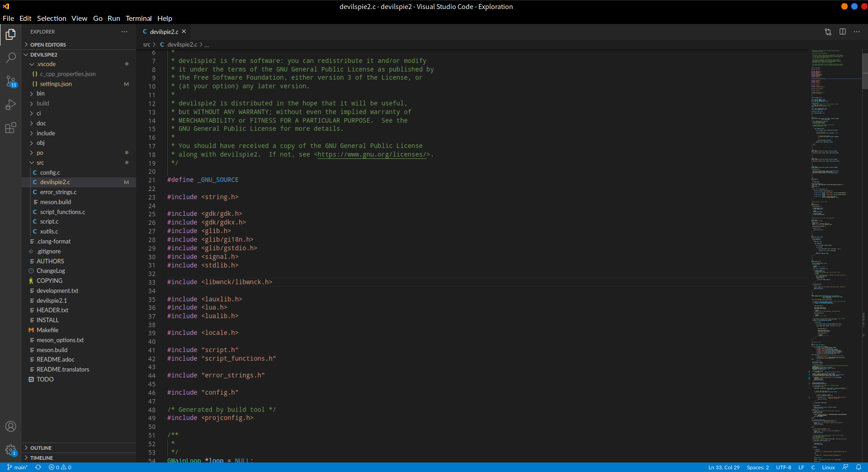Click the Linux configuration status item

point(828,467)
